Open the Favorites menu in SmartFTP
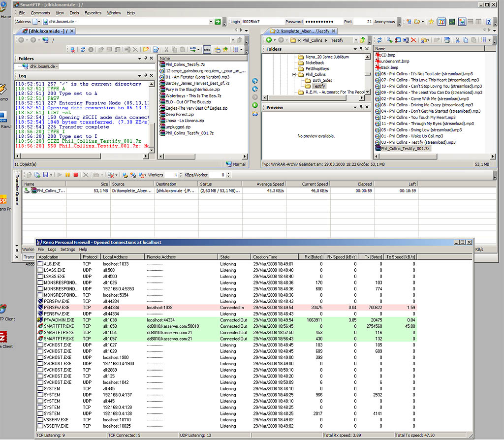504x440 pixels. pos(93,13)
